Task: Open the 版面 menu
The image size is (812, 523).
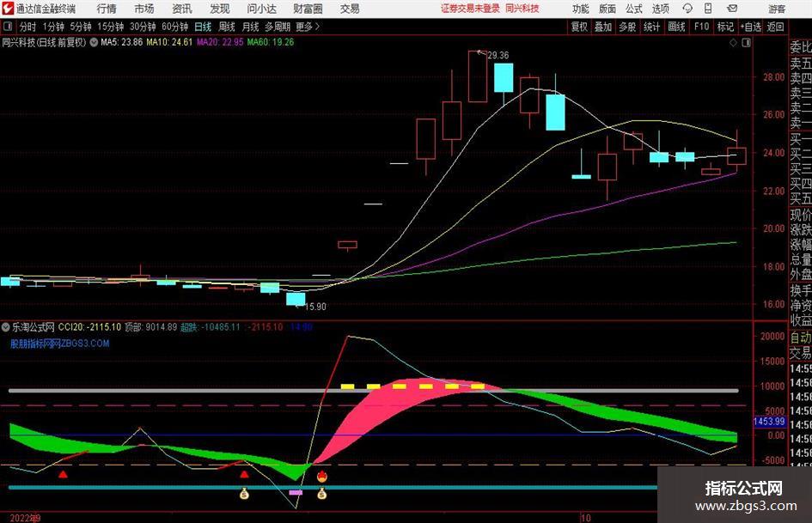Action: click(x=607, y=9)
